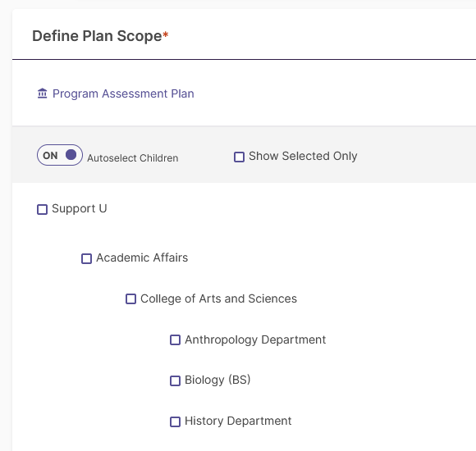Select the Academic Affairs tree label
Image resolution: width=476 pixels, height=451 pixels.
coord(142,257)
